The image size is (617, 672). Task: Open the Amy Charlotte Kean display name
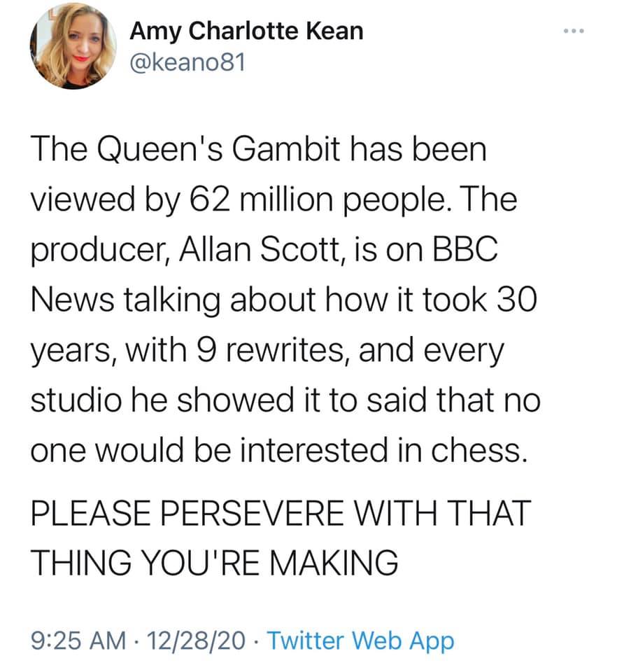pos(248,31)
